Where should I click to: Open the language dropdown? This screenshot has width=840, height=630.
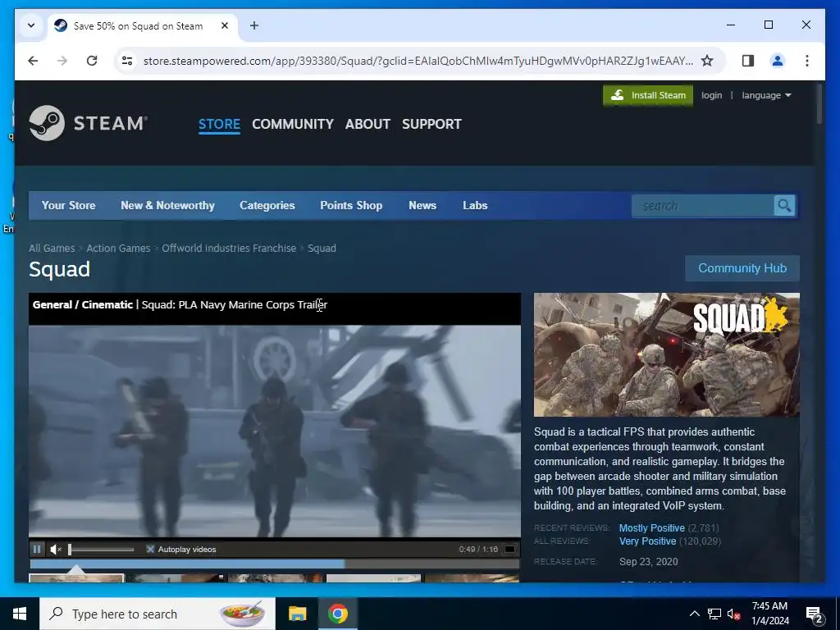coord(766,95)
